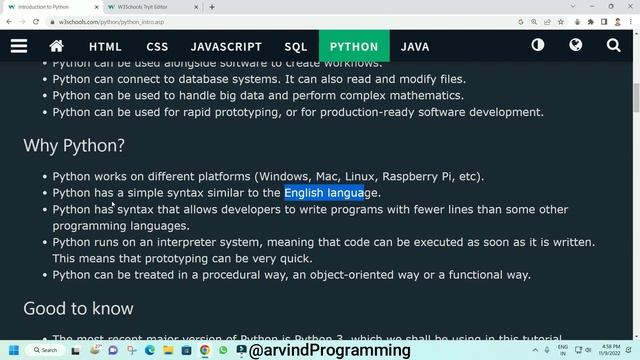Open the CSS tutorial tab
This screenshot has width=640, height=360.
coord(157,47)
